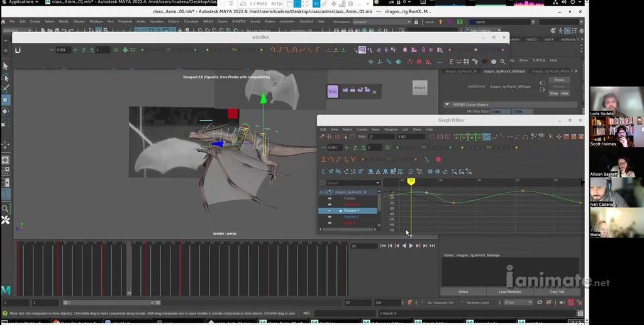This screenshot has width=644, height=325.
Task: Click the magnet icon in Graph Editor animBot row
Action: coord(410,171)
